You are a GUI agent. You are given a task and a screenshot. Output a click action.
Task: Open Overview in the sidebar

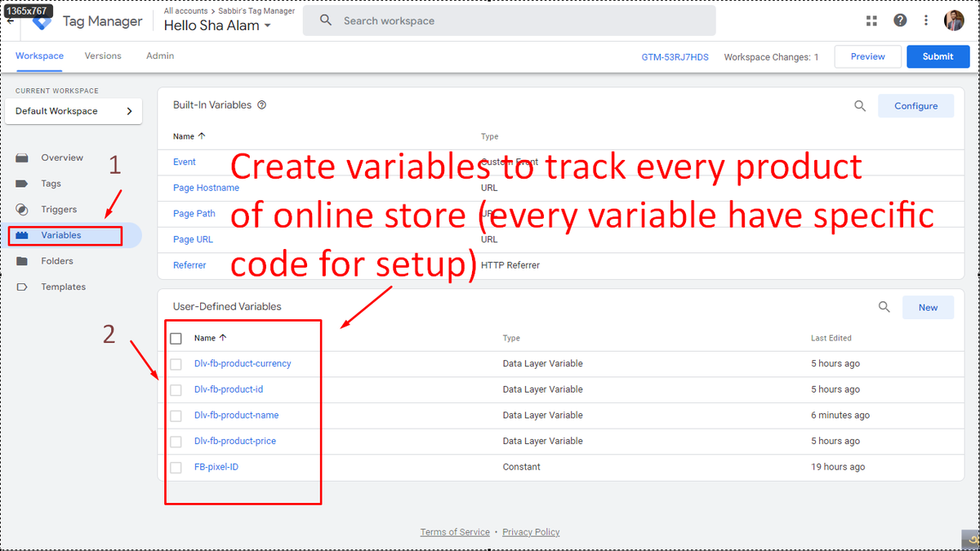62,158
